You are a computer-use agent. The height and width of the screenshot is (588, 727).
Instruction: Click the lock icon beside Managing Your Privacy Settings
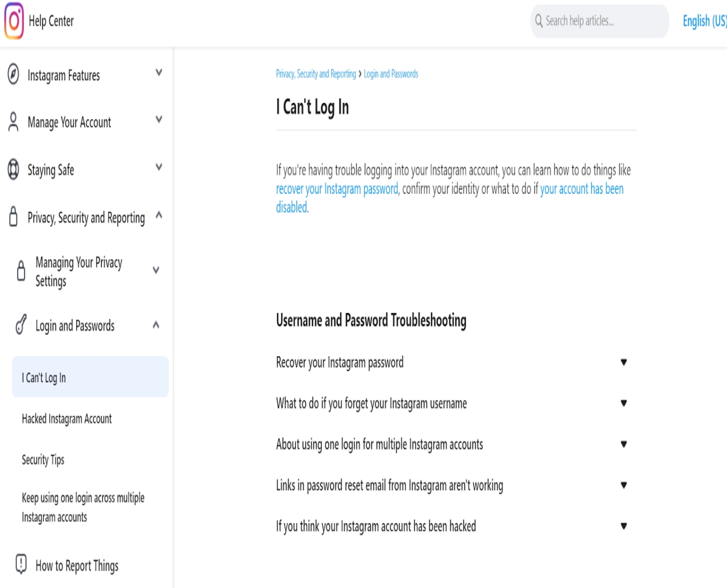click(21, 271)
